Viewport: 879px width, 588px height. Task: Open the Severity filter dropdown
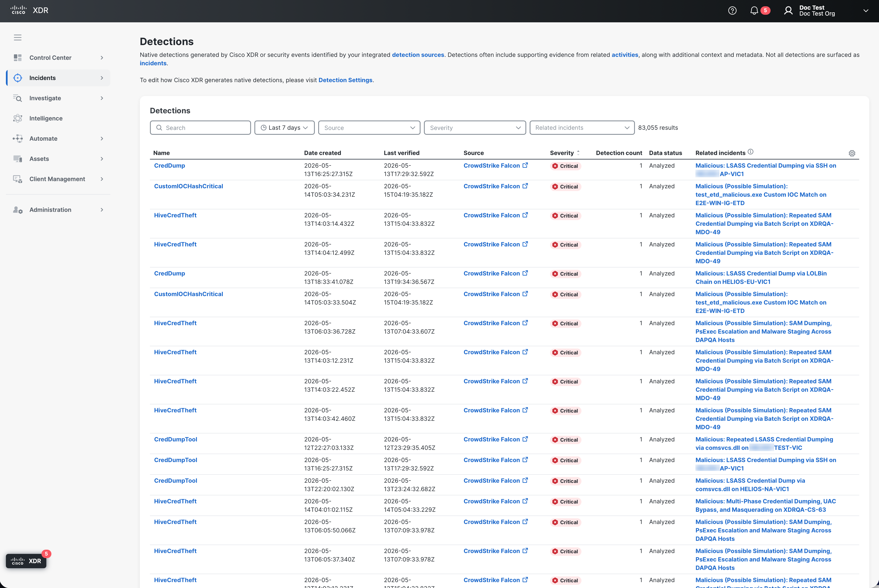[x=475, y=128]
